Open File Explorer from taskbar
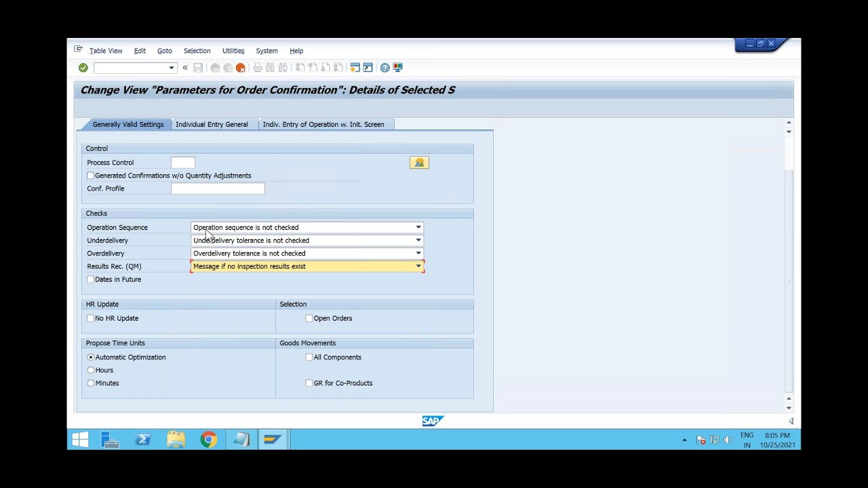 pos(176,440)
